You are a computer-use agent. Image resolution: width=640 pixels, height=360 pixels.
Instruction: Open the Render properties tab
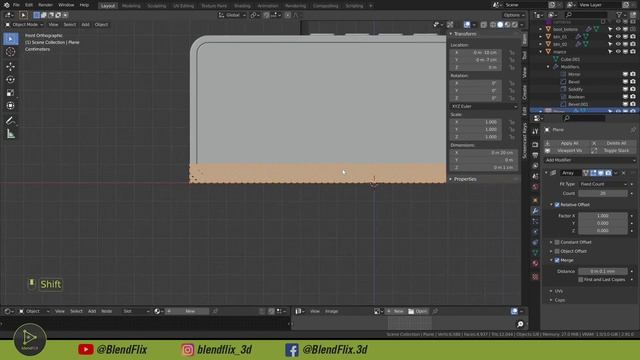point(535,144)
